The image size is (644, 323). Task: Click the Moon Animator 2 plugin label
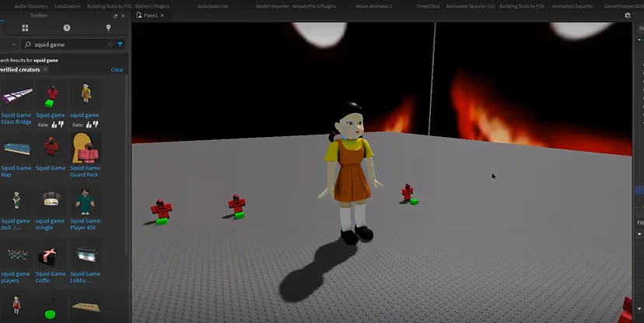pos(374,6)
